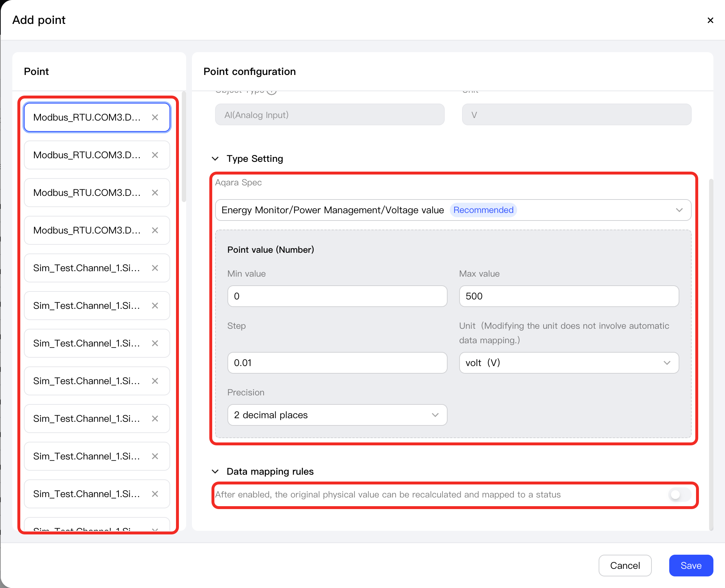
Task: Remove the third Sim_Test.Channel_1 point with X
Action: [x=155, y=343]
